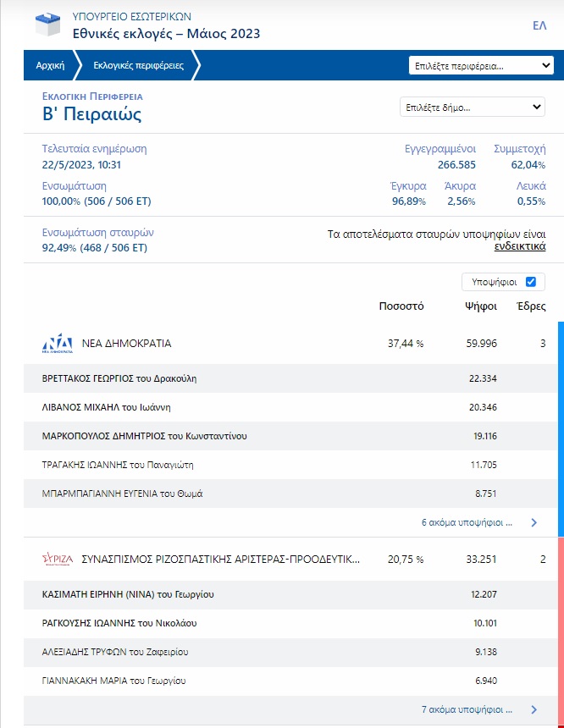Go to Αρχική breadcrumb tab
564x728 pixels.
click(51, 65)
